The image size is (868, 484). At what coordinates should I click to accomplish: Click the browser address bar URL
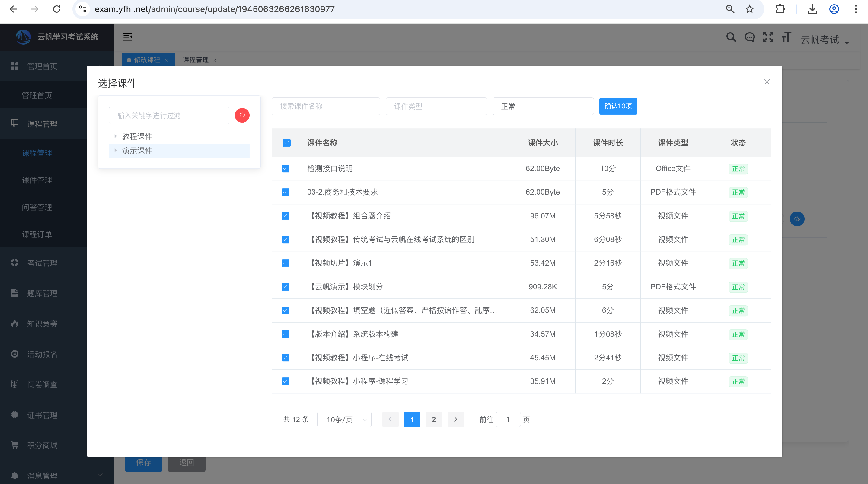tap(215, 9)
